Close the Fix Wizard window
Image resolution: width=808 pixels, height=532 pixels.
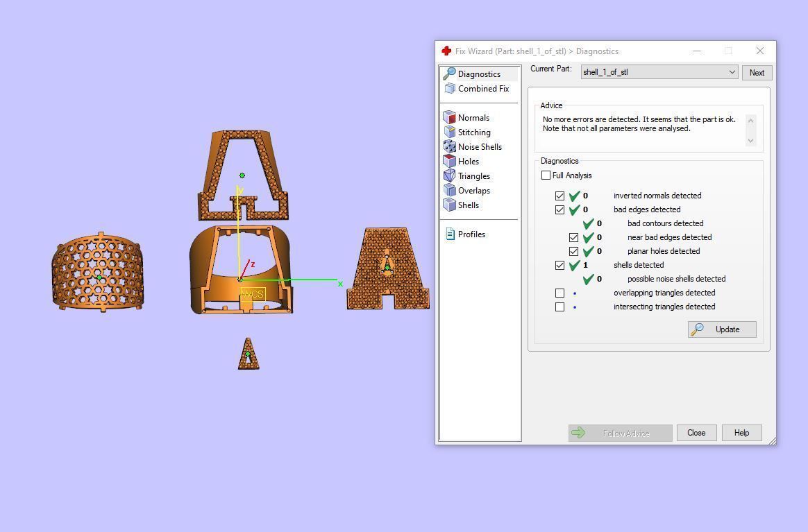pyautogui.click(x=759, y=51)
